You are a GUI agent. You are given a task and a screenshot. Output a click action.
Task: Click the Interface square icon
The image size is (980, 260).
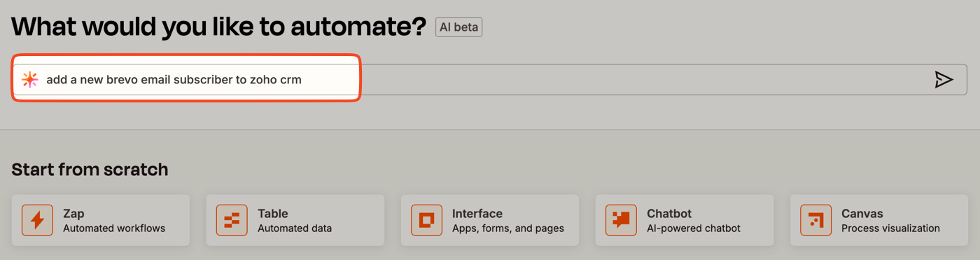426,220
